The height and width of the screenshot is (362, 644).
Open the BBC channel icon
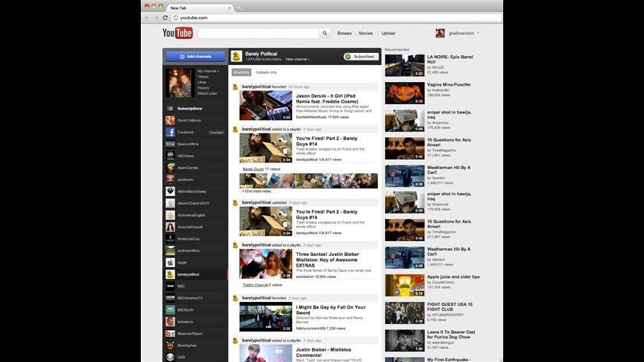point(170,286)
